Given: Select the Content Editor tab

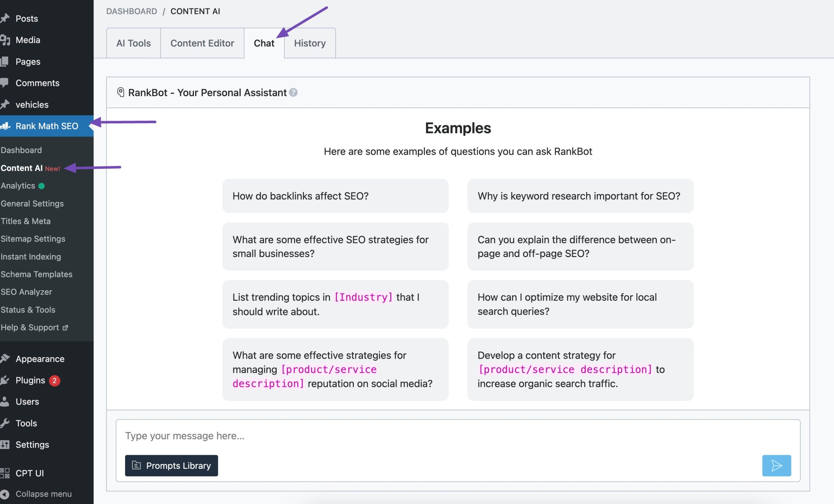Looking at the screenshot, I should coord(202,43).
